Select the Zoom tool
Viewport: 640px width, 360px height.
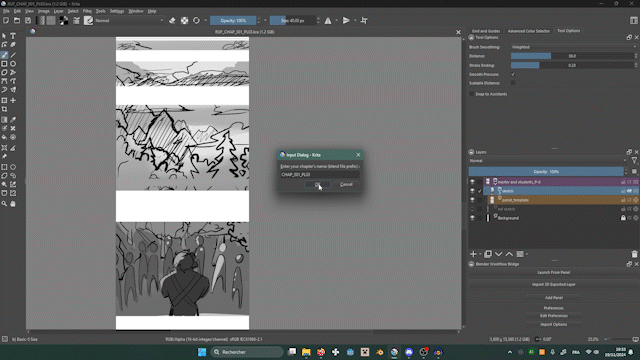(x=4, y=203)
